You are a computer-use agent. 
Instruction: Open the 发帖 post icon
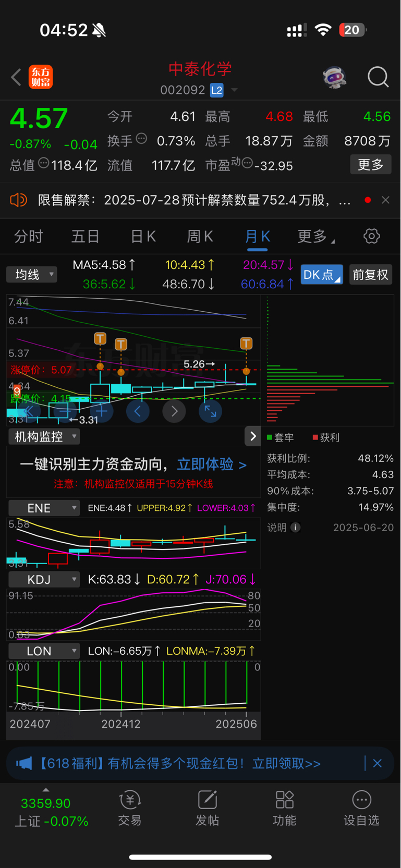(x=207, y=800)
